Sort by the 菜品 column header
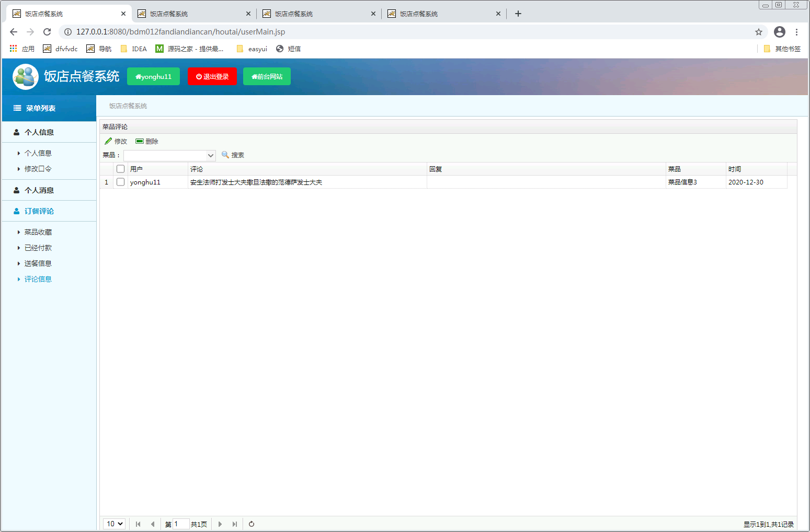The width and height of the screenshot is (810, 532). (x=696, y=169)
